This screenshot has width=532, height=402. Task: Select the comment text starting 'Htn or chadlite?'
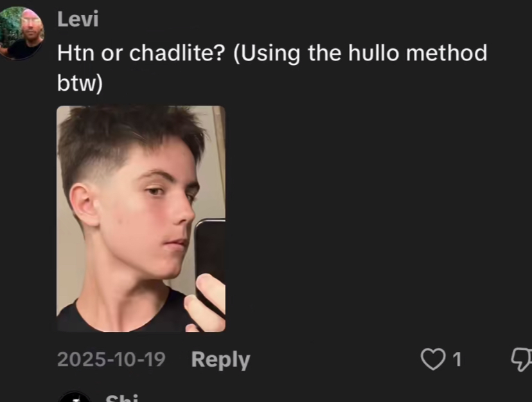click(x=272, y=68)
